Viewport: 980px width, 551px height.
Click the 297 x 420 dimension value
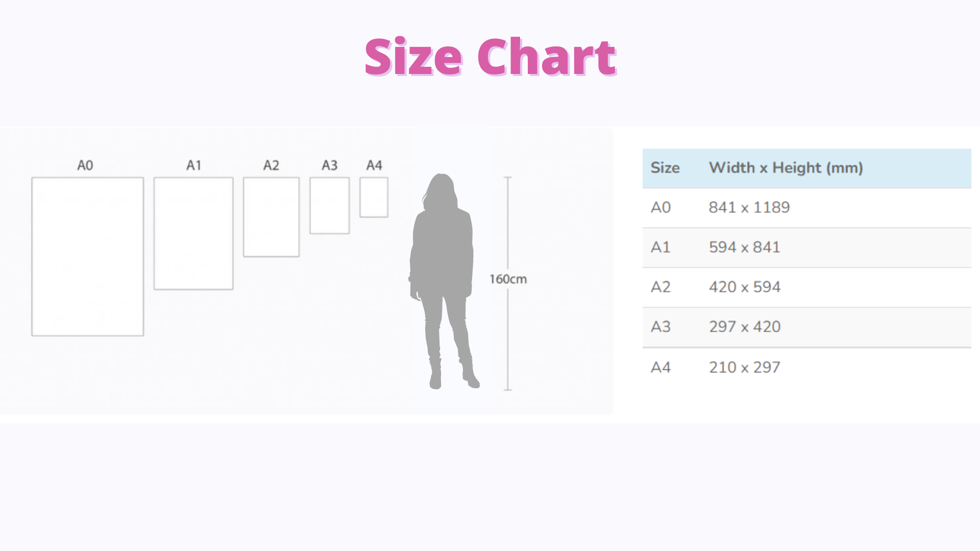click(744, 327)
